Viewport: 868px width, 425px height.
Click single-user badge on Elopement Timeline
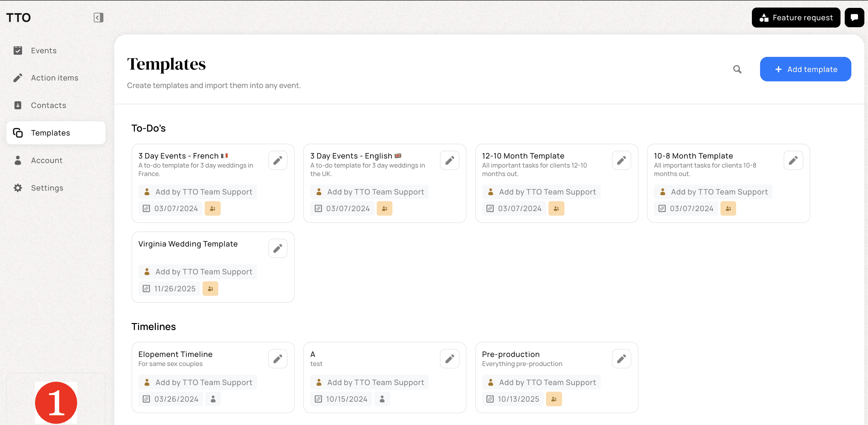213,399
